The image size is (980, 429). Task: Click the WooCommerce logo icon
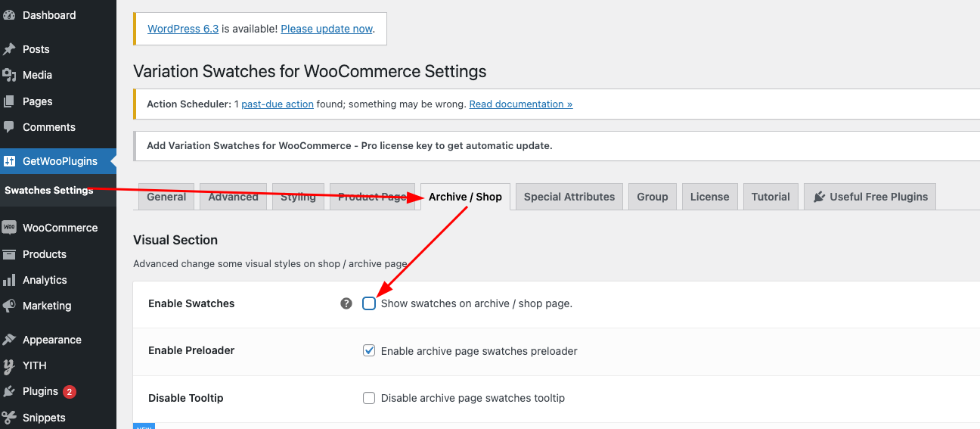[x=9, y=228]
